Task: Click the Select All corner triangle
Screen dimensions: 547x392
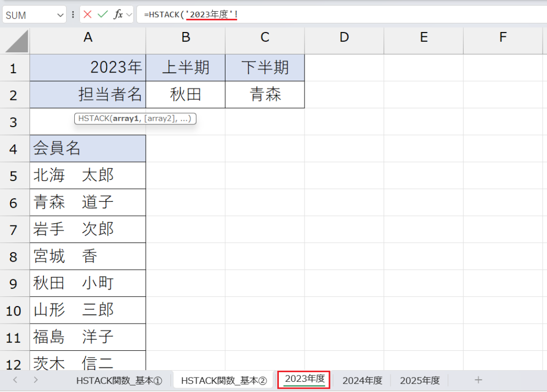Action: click(15, 41)
